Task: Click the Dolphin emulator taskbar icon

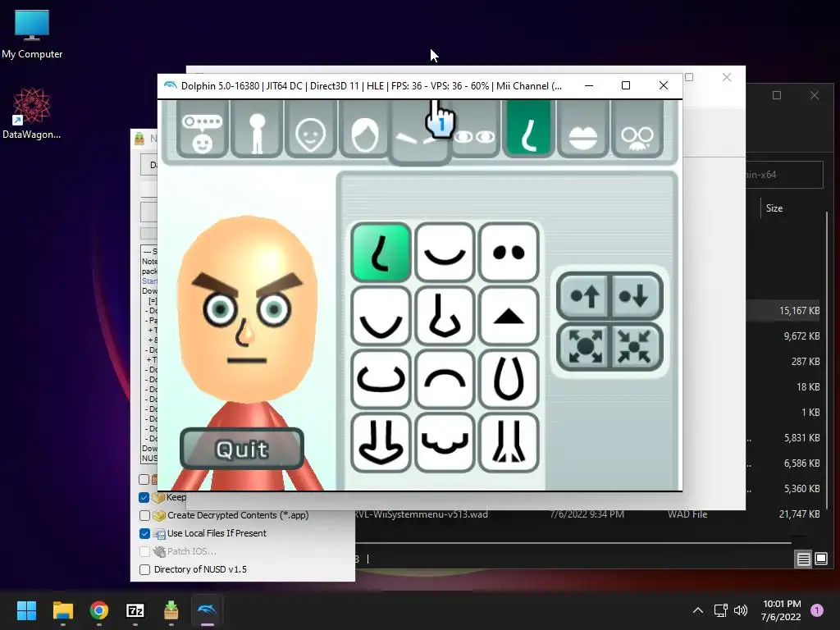Action: pyautogui.click(x=208, y=610)
